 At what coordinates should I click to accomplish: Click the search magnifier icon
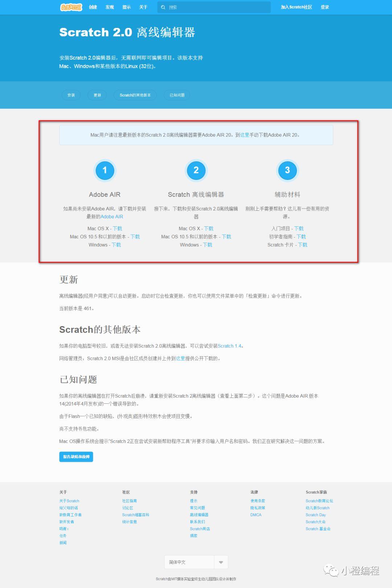[163, 7]
